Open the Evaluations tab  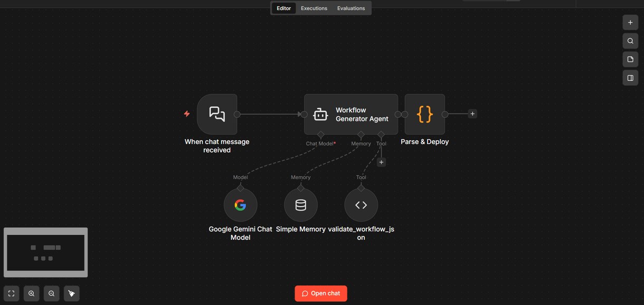click(x=351, y=8)
